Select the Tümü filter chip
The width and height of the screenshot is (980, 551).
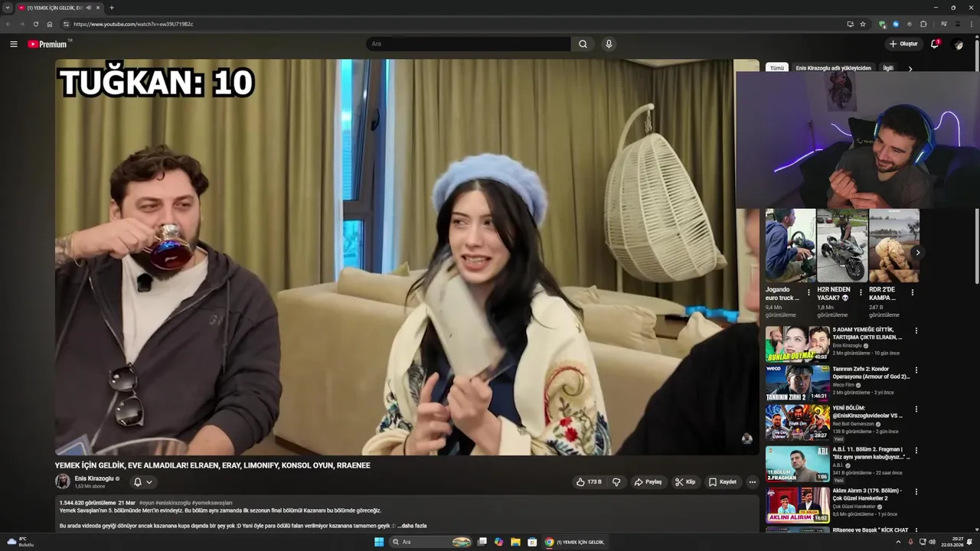776,68
